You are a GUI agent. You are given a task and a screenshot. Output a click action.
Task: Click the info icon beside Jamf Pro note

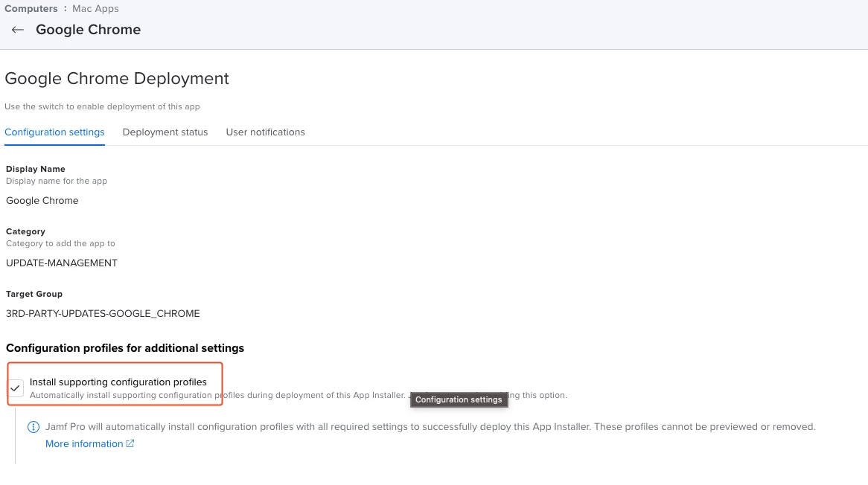tap(33, 427)
